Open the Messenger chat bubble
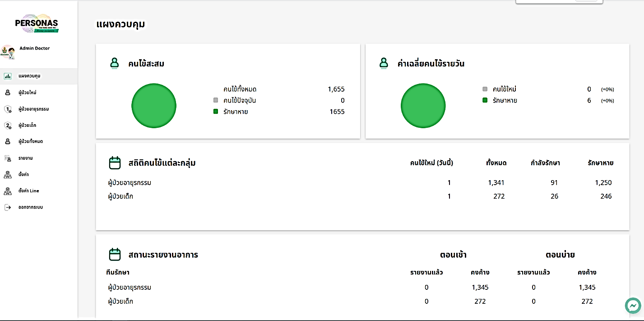 (x=633, y=306)
